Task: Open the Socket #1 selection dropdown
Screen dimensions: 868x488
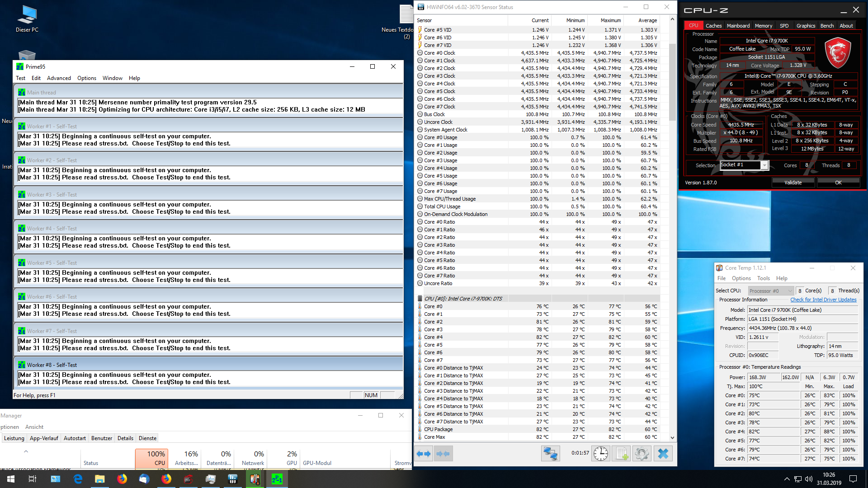Action: (x=764, y=165)
